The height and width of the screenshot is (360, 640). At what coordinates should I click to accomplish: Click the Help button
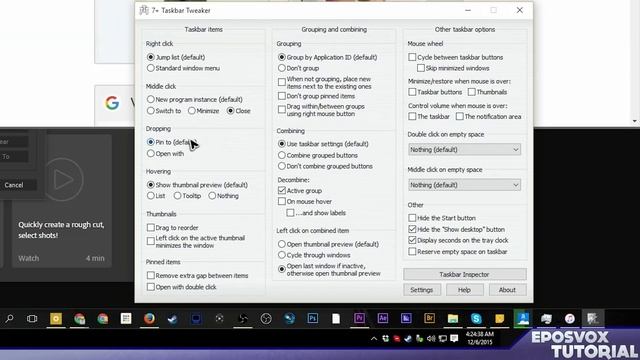click(x=464, y=290)
